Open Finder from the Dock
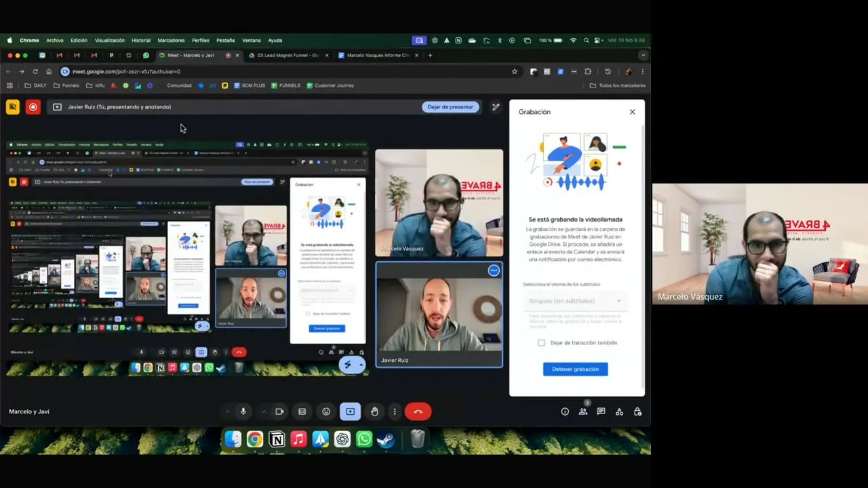This screenshot has height=488, width=868. [233, 439]
